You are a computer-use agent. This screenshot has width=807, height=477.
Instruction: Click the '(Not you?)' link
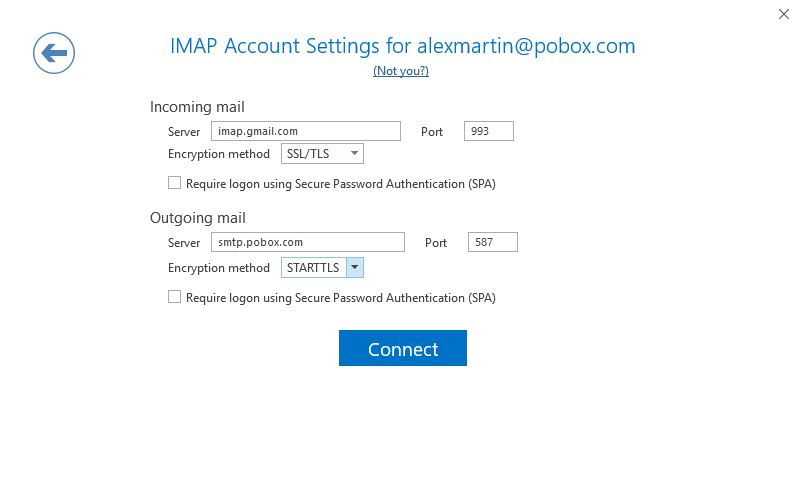[x=401, y=70]
